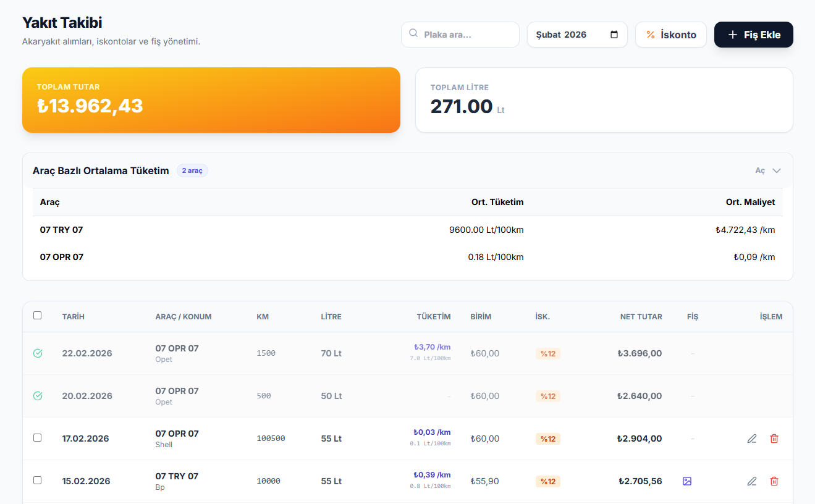This screenshot has width=815, height=504.
Task: Select the checkbox for the 15.02.2026 entry
Action: click(x=38, y=481)
